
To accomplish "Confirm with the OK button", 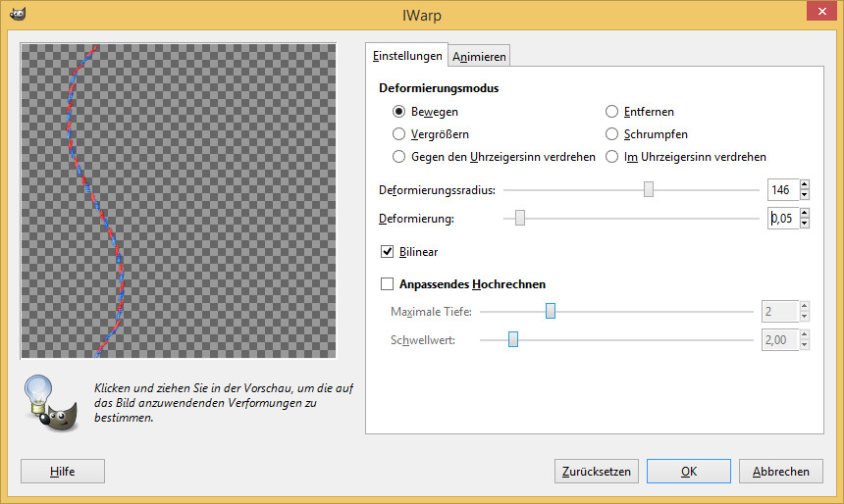I will click(x=688, y=472).
